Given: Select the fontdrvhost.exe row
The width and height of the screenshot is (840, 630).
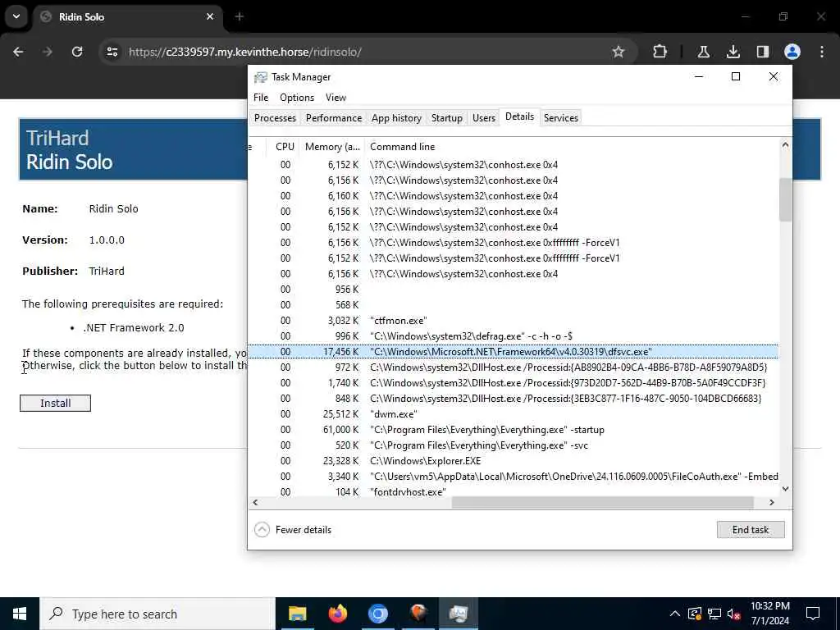Looking at the screenshot, I should pos(514,491).
